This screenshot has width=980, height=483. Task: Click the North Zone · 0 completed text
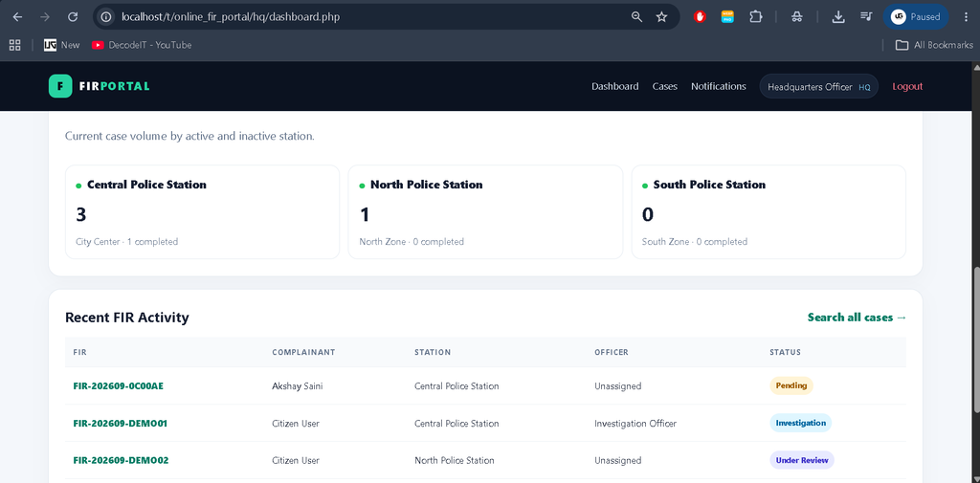412,242
